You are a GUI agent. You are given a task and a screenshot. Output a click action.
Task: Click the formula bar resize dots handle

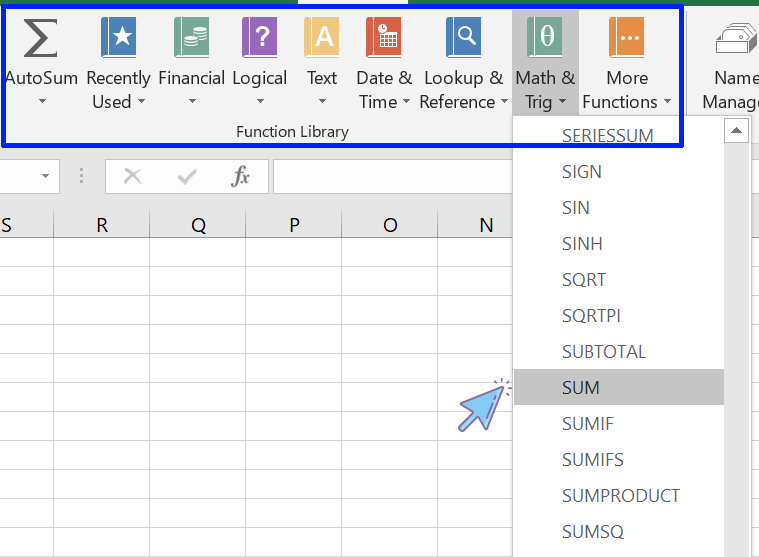pos(81,176)
